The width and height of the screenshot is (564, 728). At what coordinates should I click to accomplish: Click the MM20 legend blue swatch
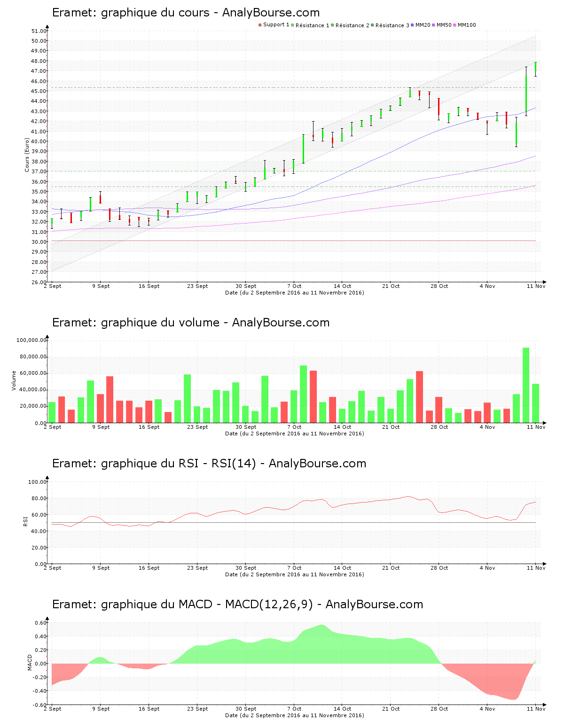(x=412, y=25)
